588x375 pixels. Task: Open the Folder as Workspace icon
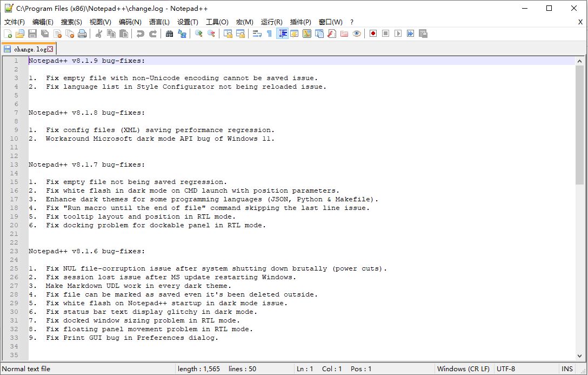pyautogui.click(x=344, y=34)
